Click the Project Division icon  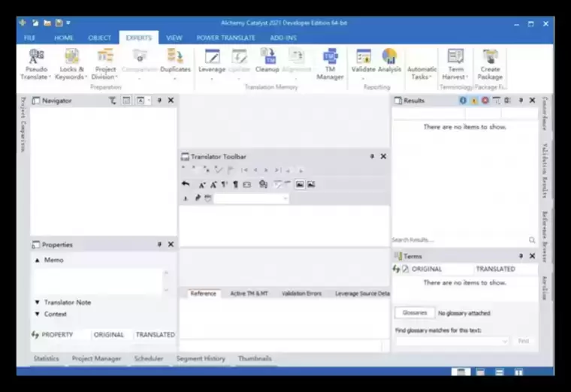click(105, 57)
